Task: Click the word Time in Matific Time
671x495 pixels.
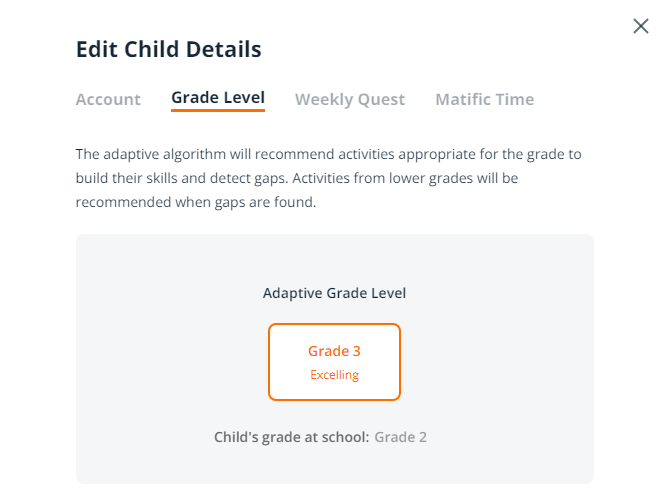Action: 515,99
